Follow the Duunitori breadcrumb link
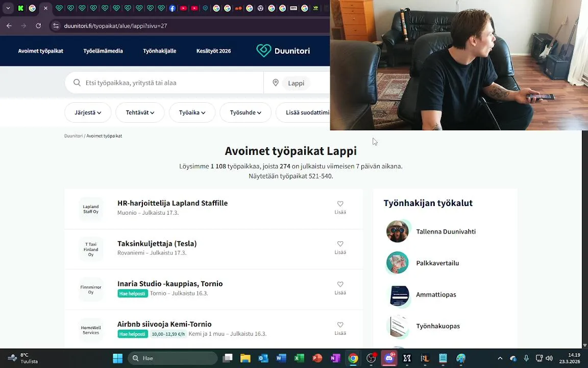Screen dimensions: 588x368 pos(73,136)
